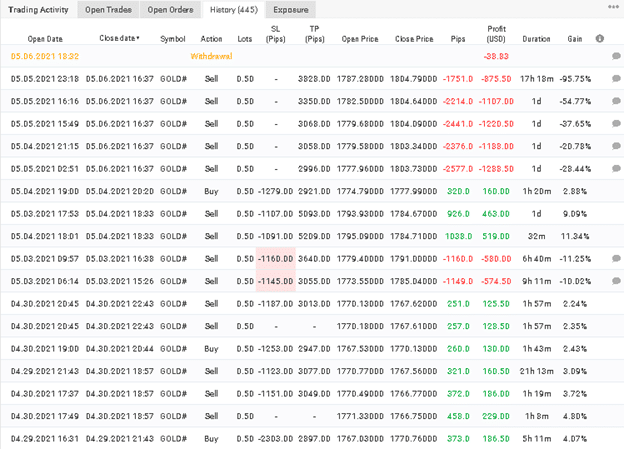Screen dimensions: 624x449
Task: Click open date 05.05.2021 23:18
Action: [45, 79]
